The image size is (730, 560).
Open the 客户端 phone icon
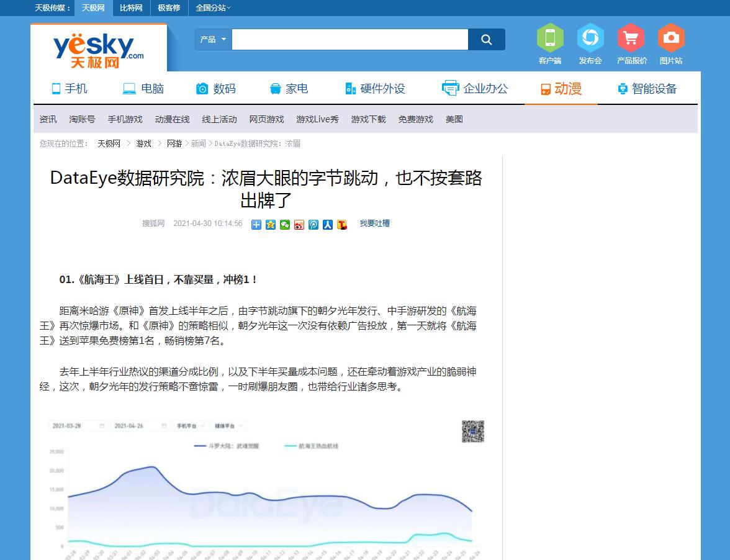tap(550, 43)
